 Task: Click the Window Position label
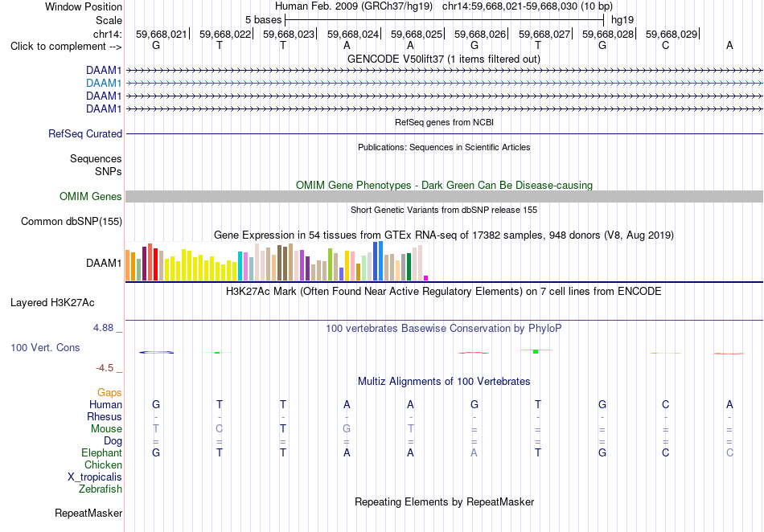[x=84, y=6]
